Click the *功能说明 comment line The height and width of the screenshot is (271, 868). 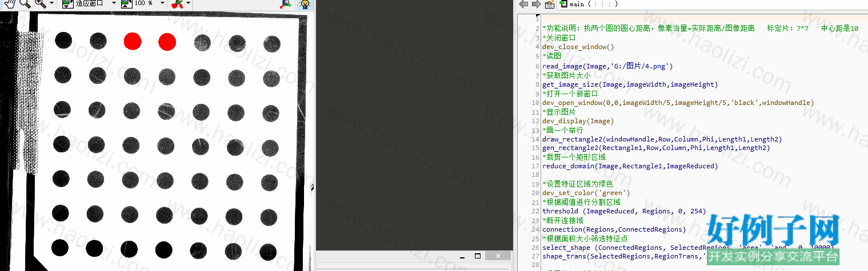[x=700, y=28]
